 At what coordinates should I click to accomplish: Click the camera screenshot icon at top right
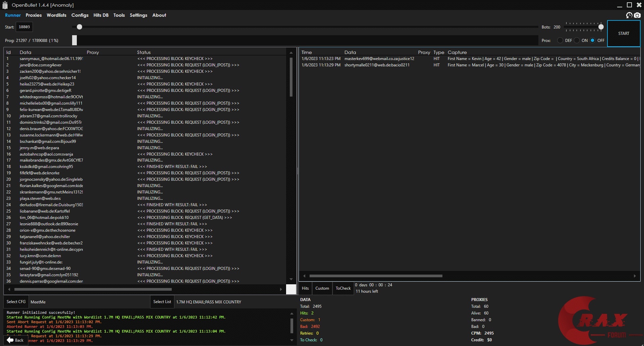[637, 15]
